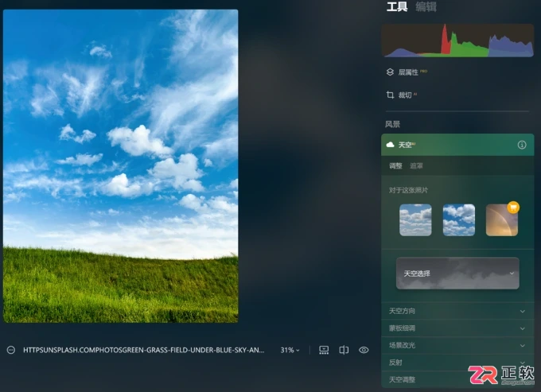This screenshot has height=392, width=541.
Task: Choose the sunset sky thumbnail with cart badge
Action: 502,220
